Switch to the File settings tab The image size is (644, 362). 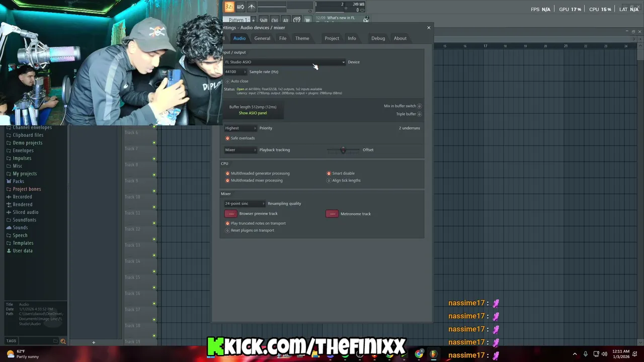[283, 38]
